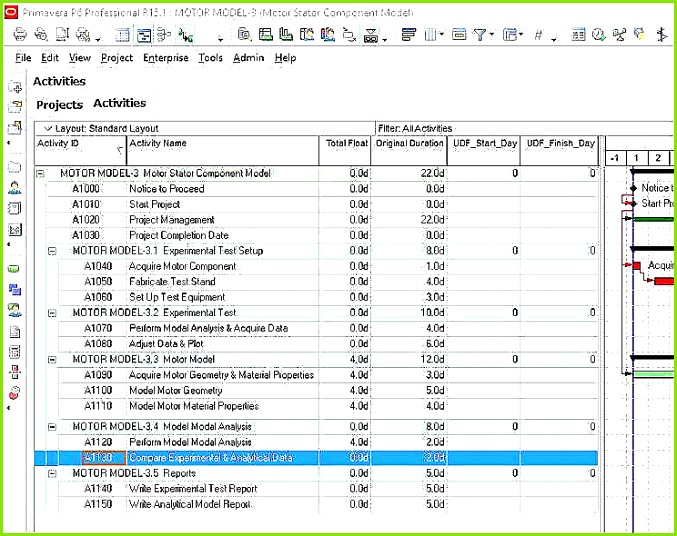
Task: Open the Admin menu
Action: 248,57
